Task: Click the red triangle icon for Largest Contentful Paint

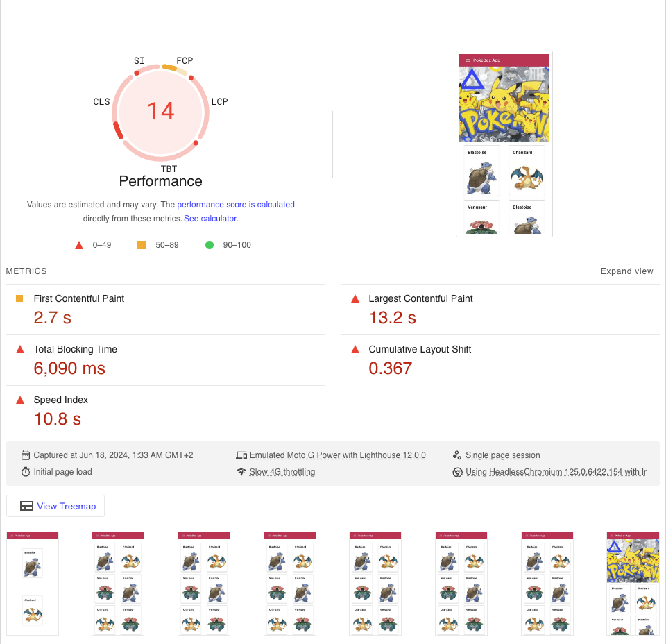Action: (x=355, y=298)
